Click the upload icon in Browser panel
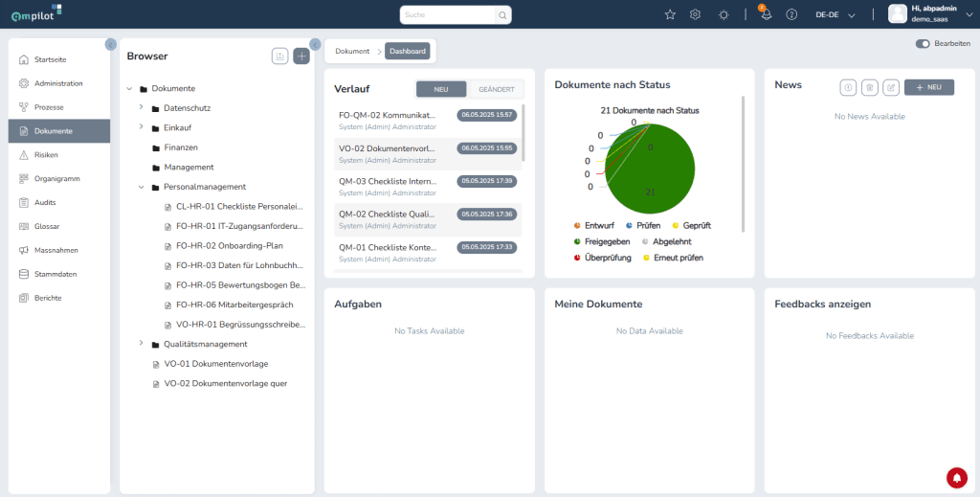This screenshot has width=980, height=497. tap(279, 56)
